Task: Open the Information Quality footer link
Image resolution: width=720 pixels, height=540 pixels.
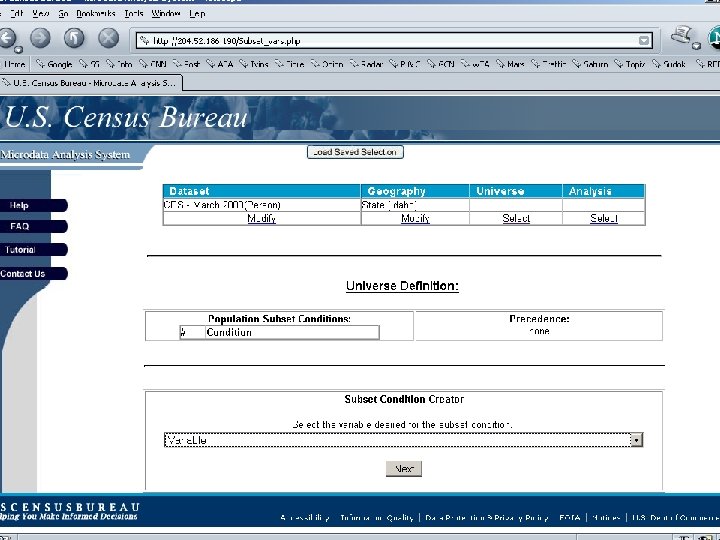Action: [377, 518]
